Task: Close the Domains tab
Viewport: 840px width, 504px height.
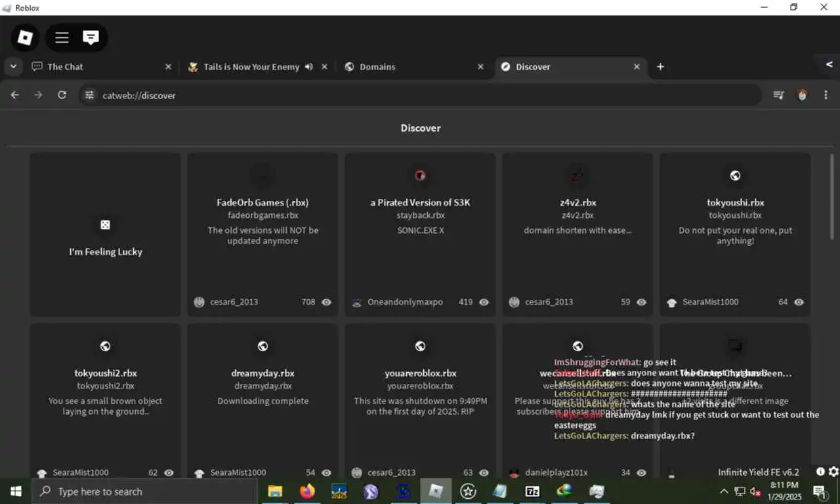Action: 480,66
